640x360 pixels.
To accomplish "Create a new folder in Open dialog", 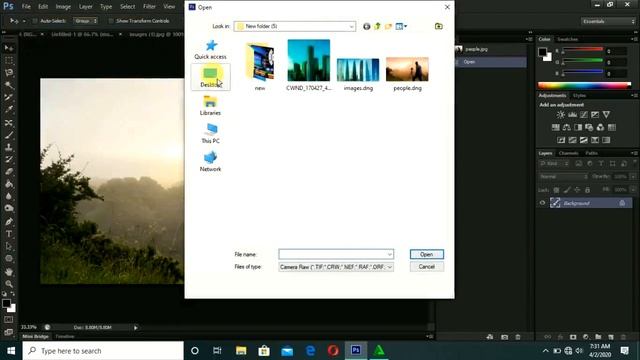I will 388,26.
